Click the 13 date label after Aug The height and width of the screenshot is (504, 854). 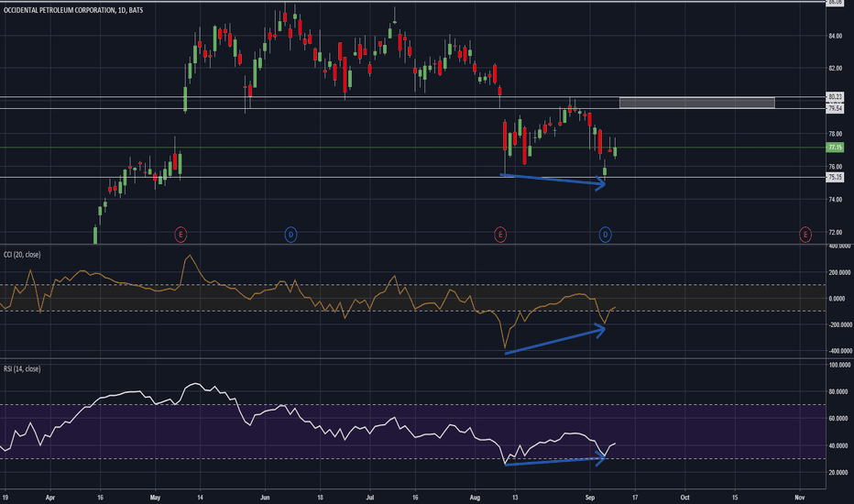pyautogui.click(x=515, y=498)
